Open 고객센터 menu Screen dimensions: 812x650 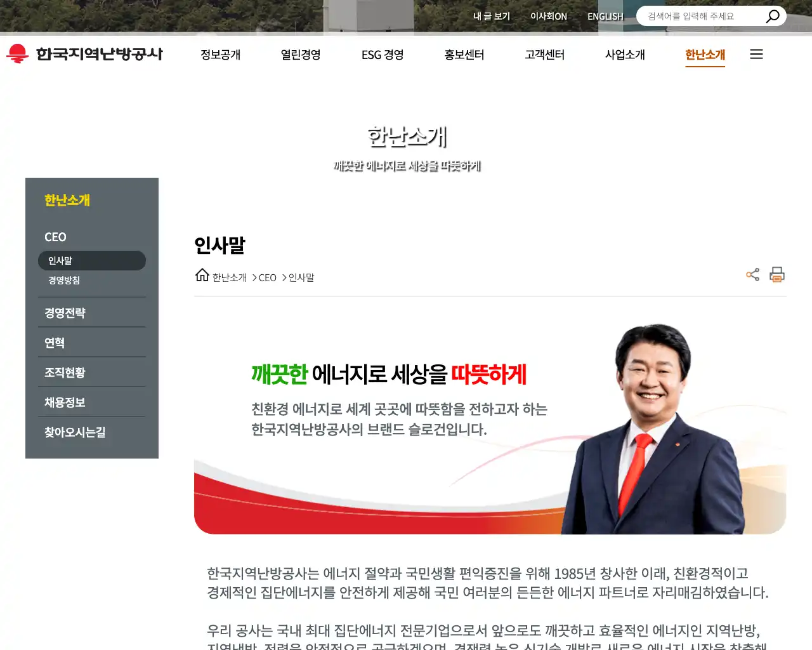point(545,55)
